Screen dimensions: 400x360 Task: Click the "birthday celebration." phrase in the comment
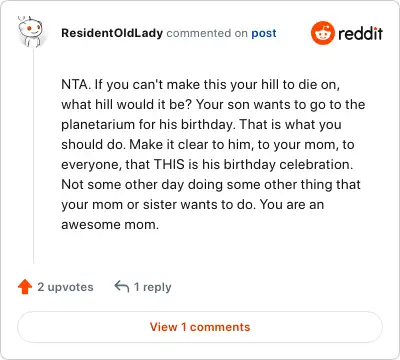[288, 165]
